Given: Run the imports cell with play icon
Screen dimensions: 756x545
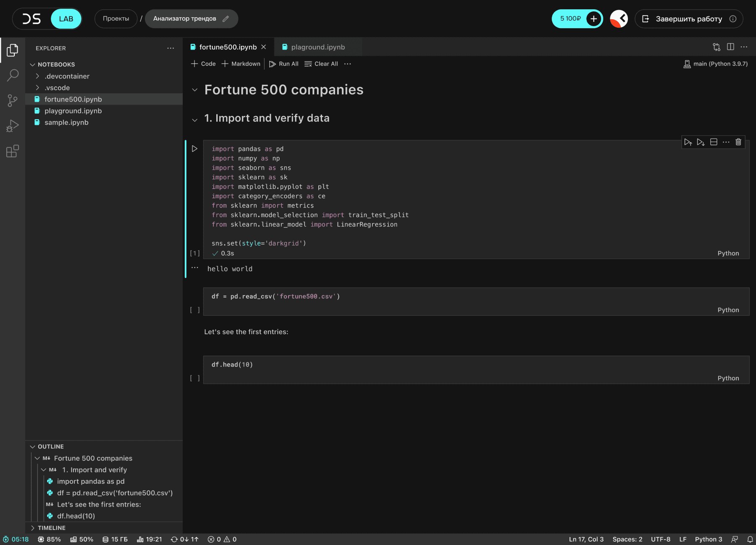Looking at the screenshot, I should 194,149.
